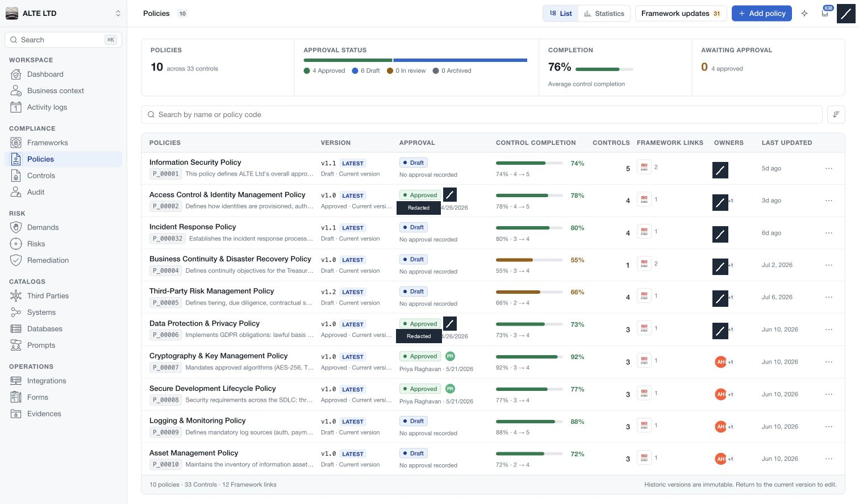Click the 92% completion bar for Cryptography policy
This screenshot has width=859, height=504.
coord(530,357)
